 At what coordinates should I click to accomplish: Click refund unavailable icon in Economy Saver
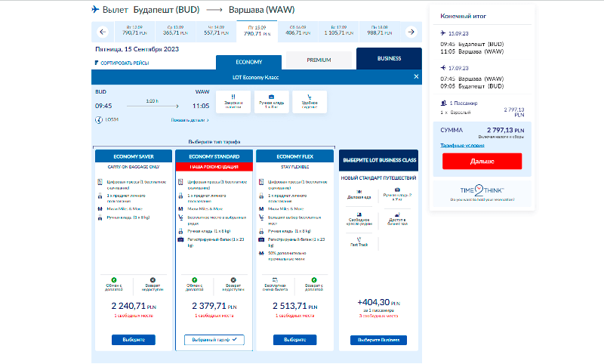(x=153, y=280)
